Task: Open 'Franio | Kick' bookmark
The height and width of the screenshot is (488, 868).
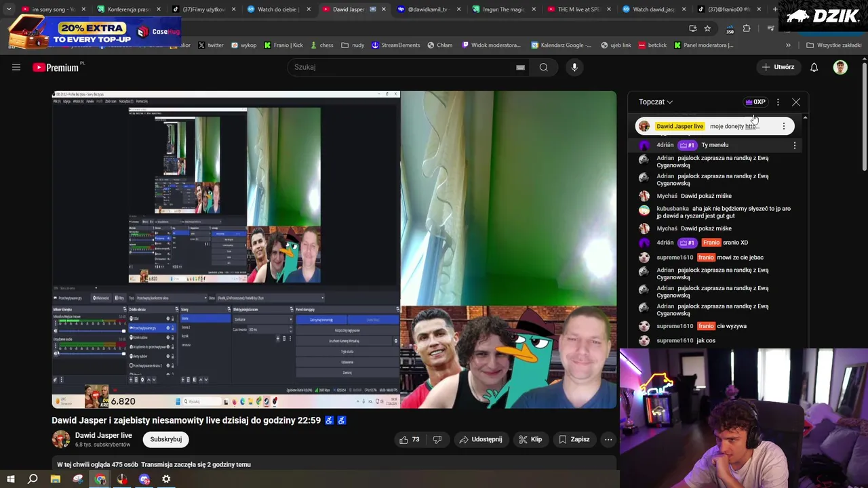Action: (283, 45)
